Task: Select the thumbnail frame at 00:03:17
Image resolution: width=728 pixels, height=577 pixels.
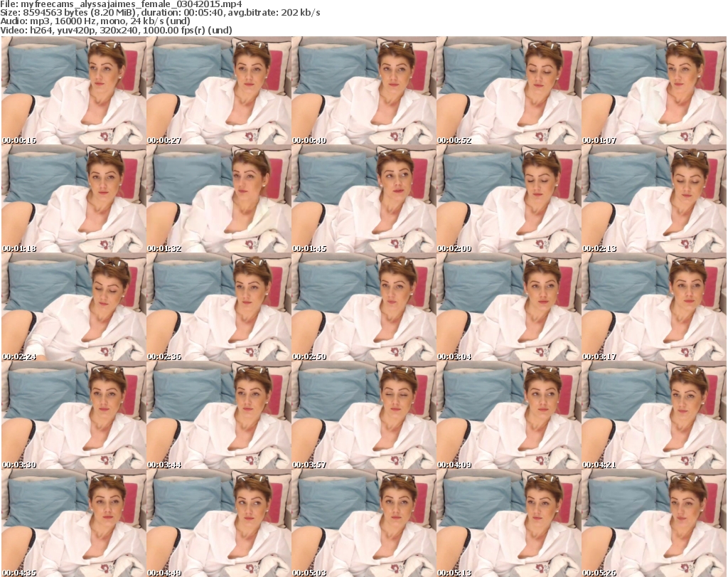Action: [654, 307]
